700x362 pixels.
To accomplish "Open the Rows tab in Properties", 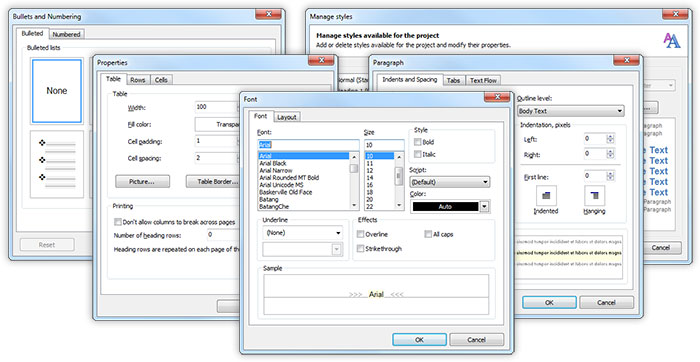I will tap(138, 80).
